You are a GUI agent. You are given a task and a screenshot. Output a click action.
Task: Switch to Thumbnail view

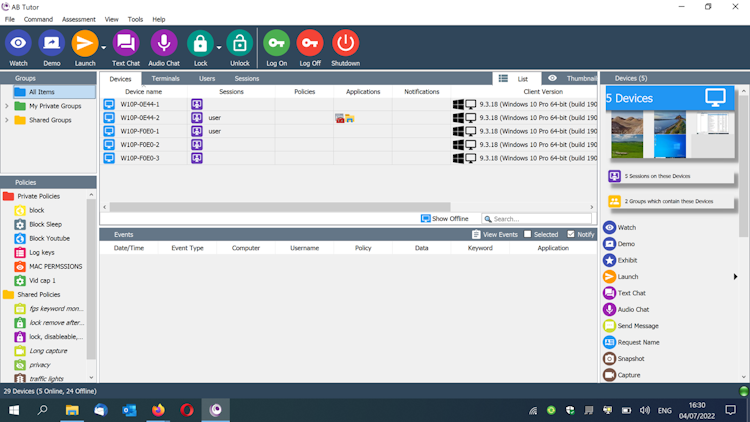[572, 78]
